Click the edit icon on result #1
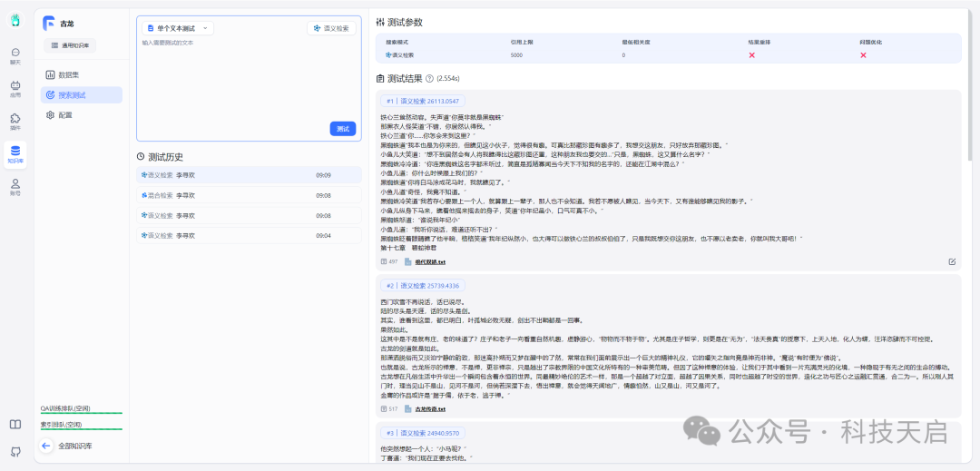This screenshot has height=471, width=980. (x=952, y=261)
